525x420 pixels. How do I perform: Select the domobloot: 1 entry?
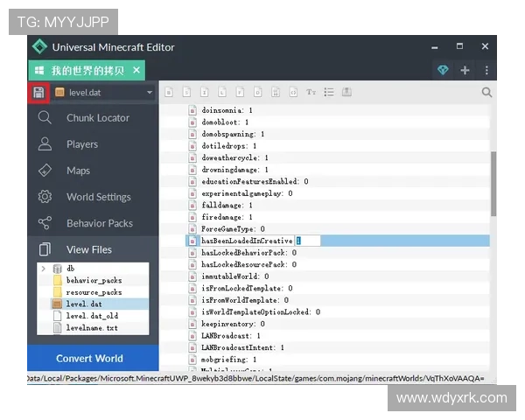225,122
